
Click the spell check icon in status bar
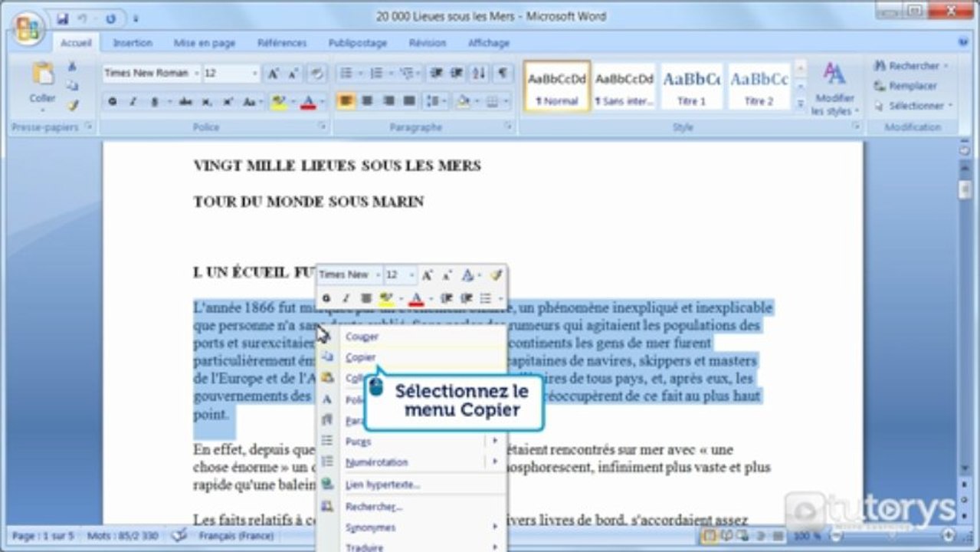(179, 536)
